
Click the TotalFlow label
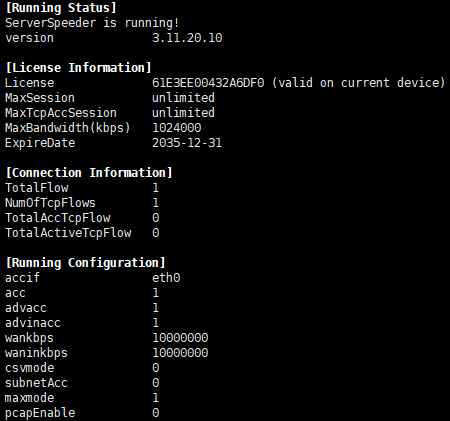pyautogui.click(x=37, y=188)
